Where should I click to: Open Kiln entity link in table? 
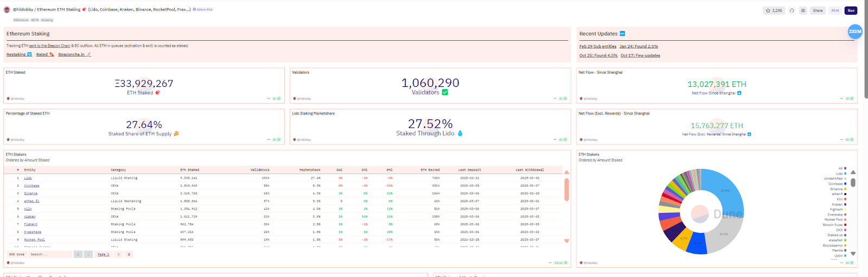28,209
